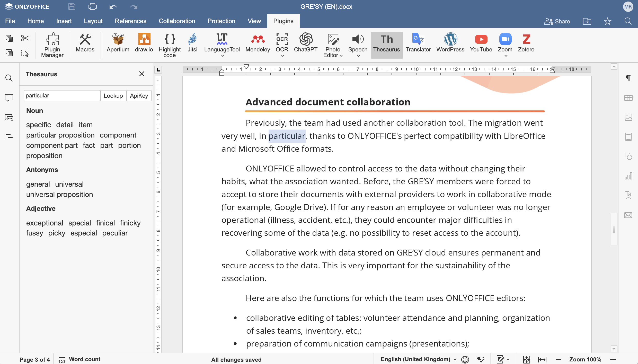The image size is (638, 364).
Task: Open the Comments panel in left sidebar
Action: 9,98
